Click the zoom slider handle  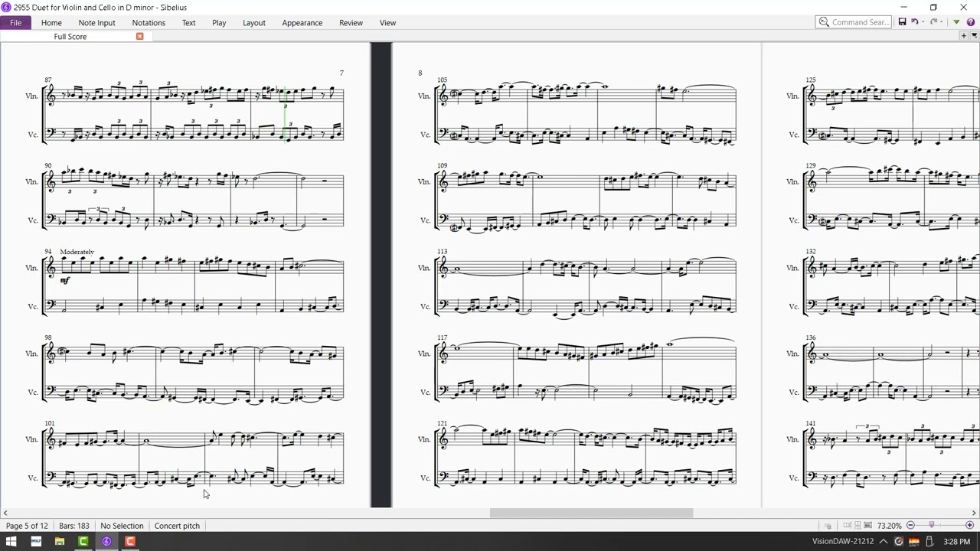pos(932,525)
